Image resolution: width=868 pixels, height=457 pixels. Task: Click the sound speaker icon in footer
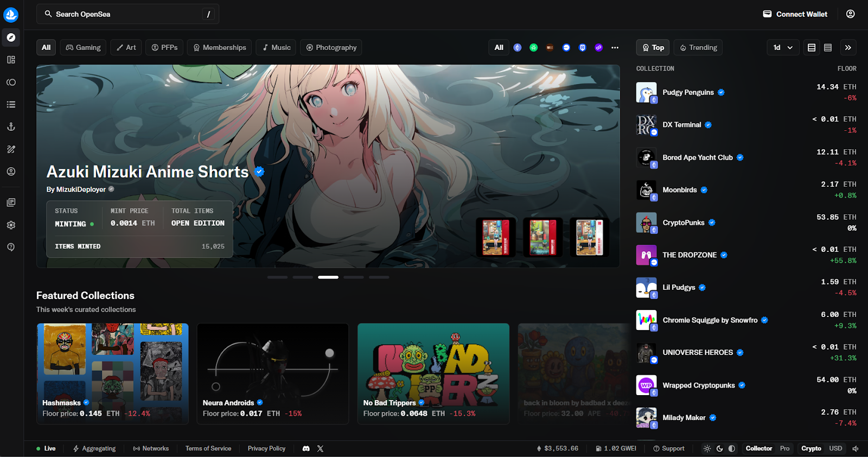pos(856,448)
